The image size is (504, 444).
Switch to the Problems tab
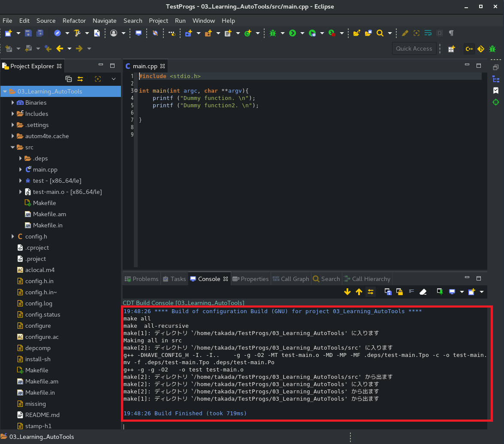141,278
